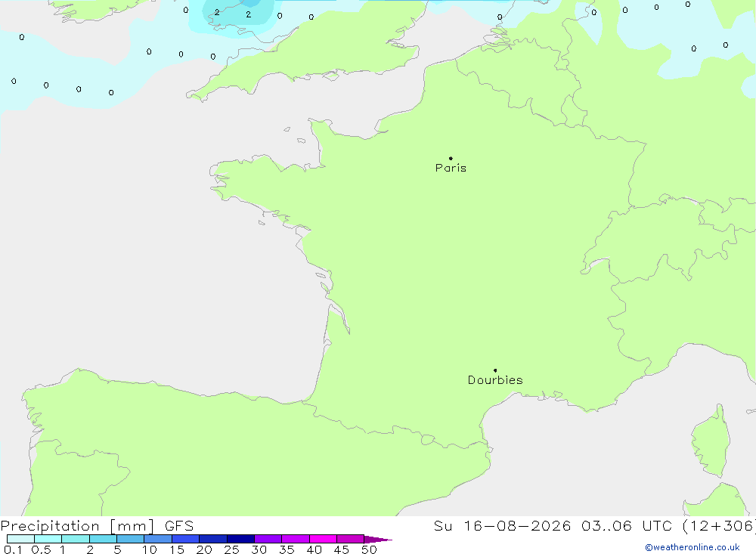Pick the 20–25 mm dark blue swatch
Viewport: 756px width, 554px height.
point(213,539)
